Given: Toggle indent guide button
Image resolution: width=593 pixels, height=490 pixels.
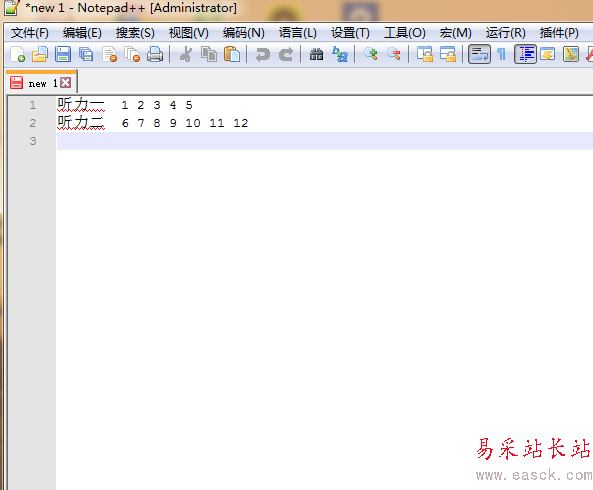Looking at the screenshot, I should coord(525,54).
